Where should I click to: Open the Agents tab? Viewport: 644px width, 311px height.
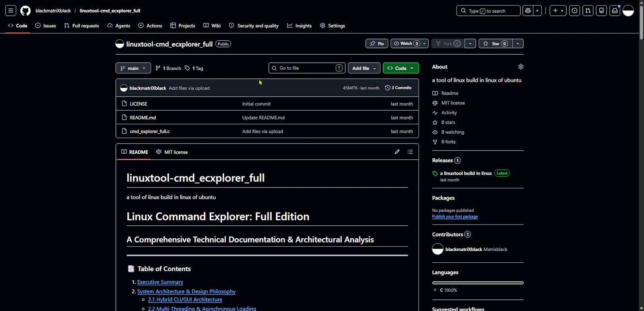(x=119, y=25)
